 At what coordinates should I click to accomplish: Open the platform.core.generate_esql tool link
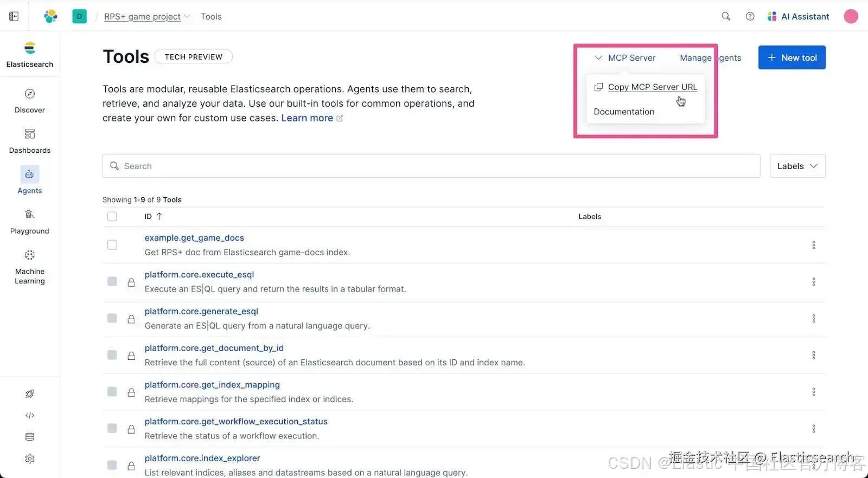(201, 311)
